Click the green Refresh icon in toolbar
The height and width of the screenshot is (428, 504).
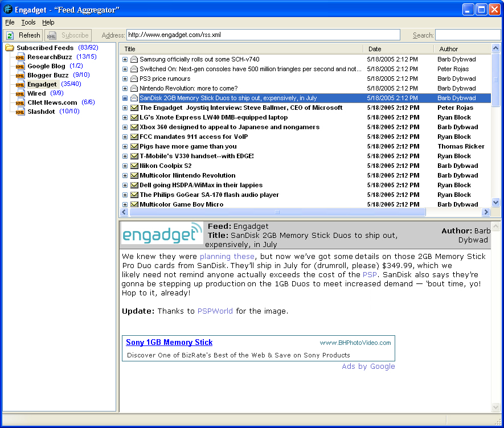10,35
